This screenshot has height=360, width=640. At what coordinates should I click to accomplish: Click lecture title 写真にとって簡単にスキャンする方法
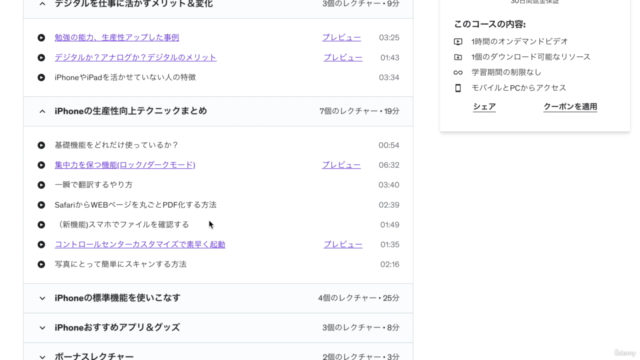click(x=120, y=264)
